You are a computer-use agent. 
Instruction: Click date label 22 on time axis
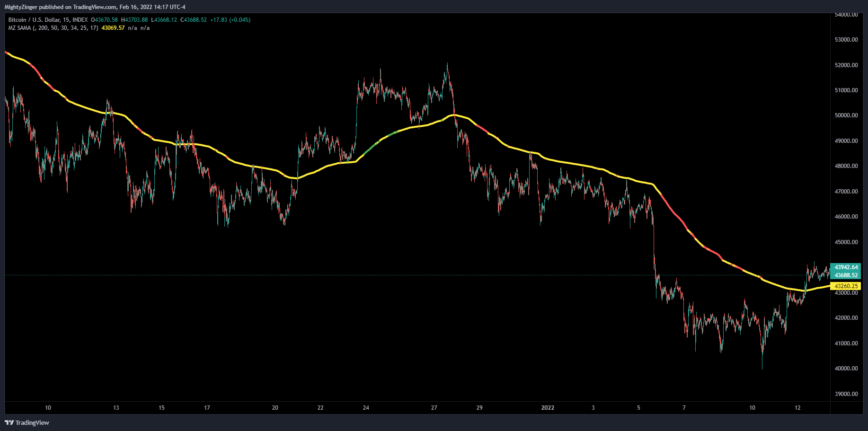click(x=320, y=408)
